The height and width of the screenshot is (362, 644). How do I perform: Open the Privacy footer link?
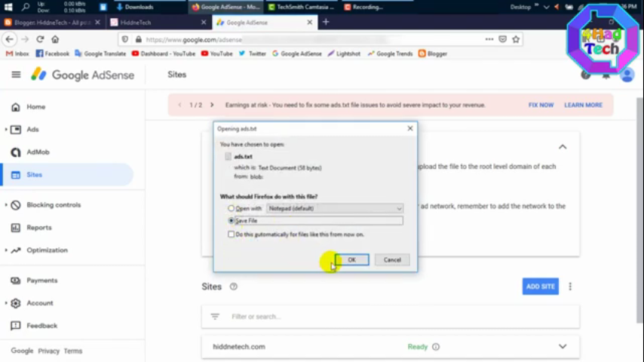[49, 351]
